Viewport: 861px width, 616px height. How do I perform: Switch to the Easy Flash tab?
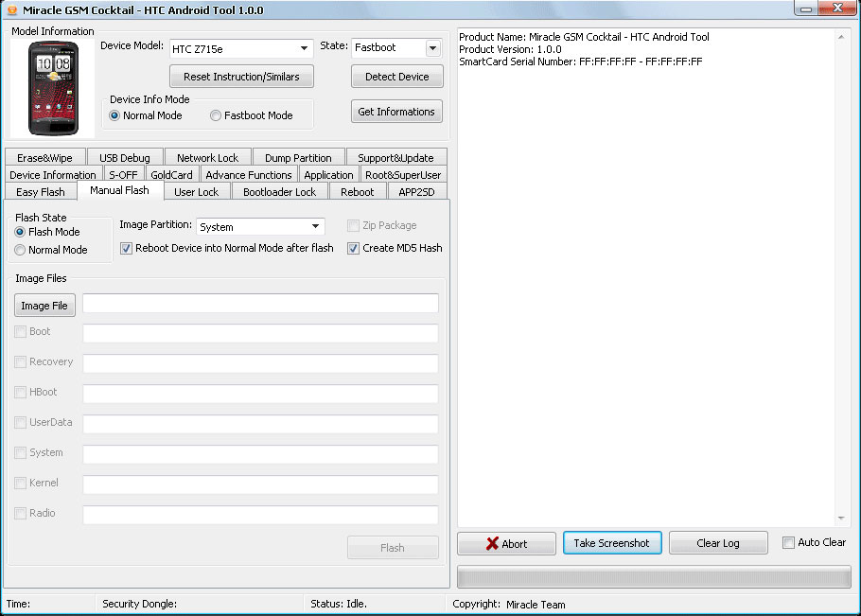point(41,191)
